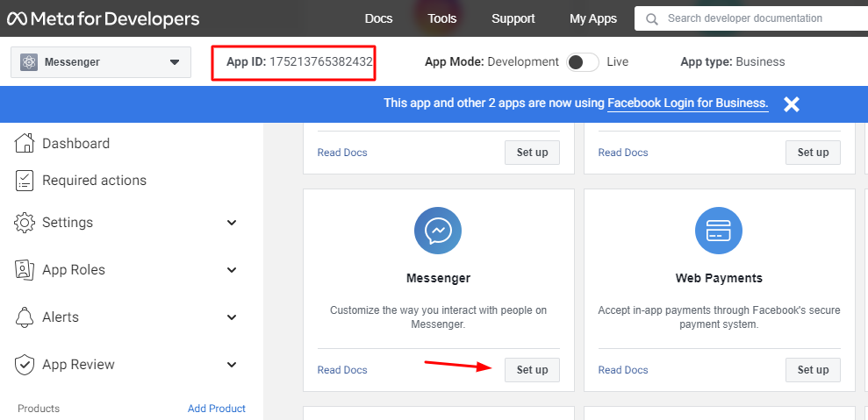Viewport: 868px width, 420px height.
Task: Click Set up in the top-left card
Action: pos(532,153)
